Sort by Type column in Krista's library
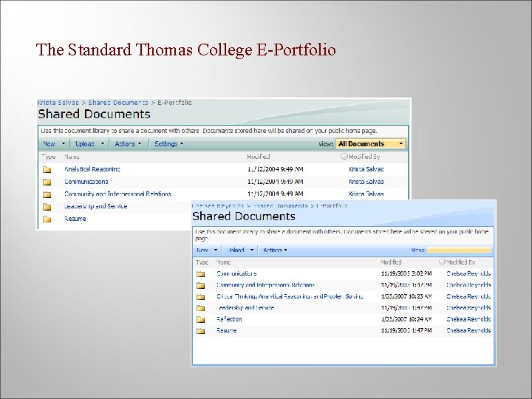Viewport: 532px width, 399px height. 49,157
